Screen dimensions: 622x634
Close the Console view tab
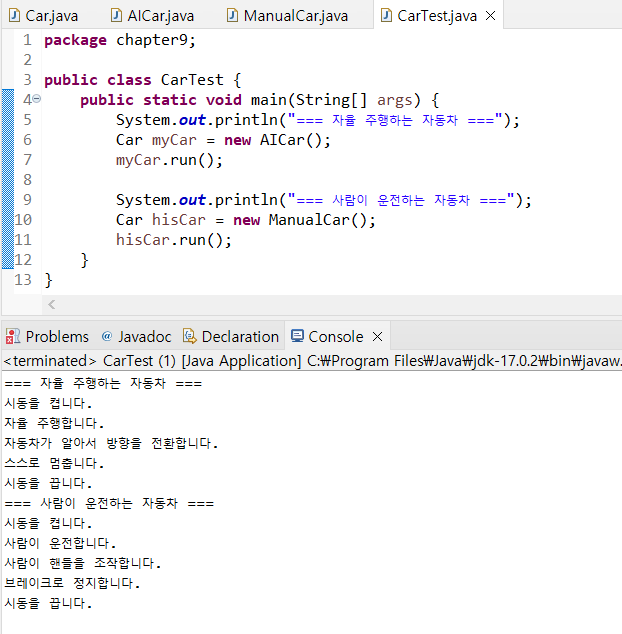click(x=377, y=337)
